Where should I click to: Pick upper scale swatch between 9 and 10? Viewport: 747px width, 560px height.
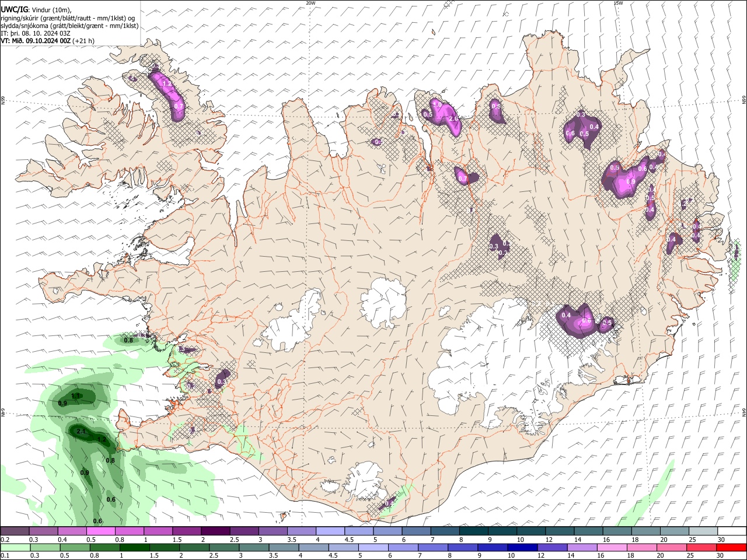(x=502, y=531)
